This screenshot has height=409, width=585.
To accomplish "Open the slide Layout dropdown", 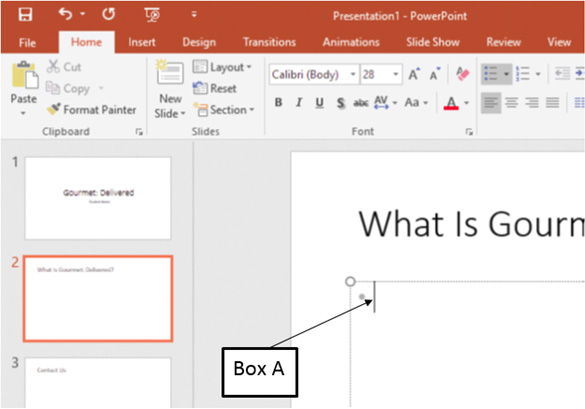I will point(222,67).
